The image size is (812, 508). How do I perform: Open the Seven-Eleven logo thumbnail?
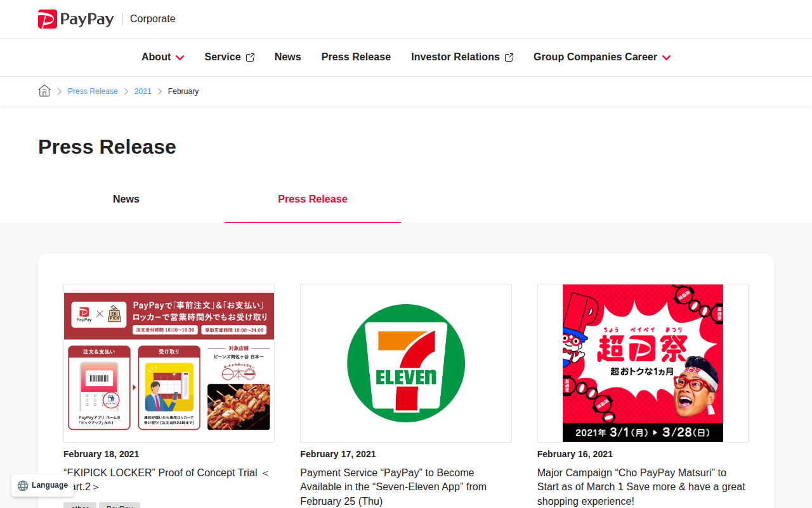click(x=406, y=363)
